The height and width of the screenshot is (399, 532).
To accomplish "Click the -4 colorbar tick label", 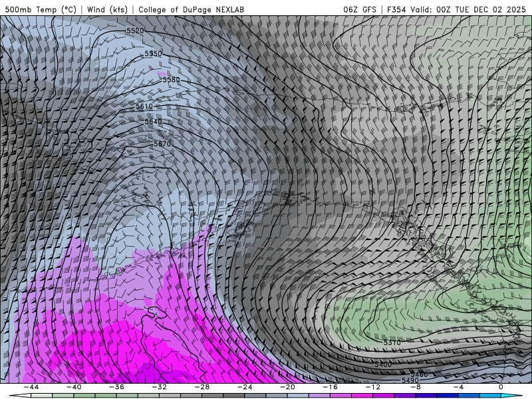I will click(458, 387).
